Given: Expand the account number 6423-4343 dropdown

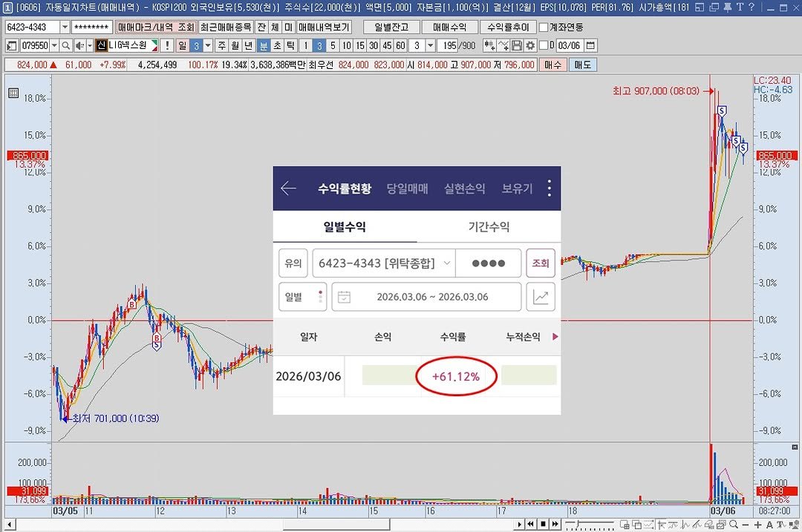Looking at the screenshot, I should click(x=65, y=27).
